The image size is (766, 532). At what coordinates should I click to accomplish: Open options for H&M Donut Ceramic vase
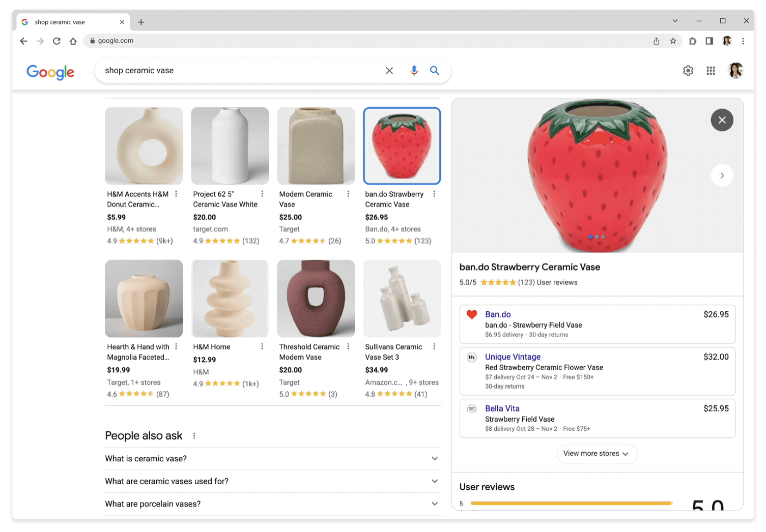pyautogui.click(x=176, y=194)
